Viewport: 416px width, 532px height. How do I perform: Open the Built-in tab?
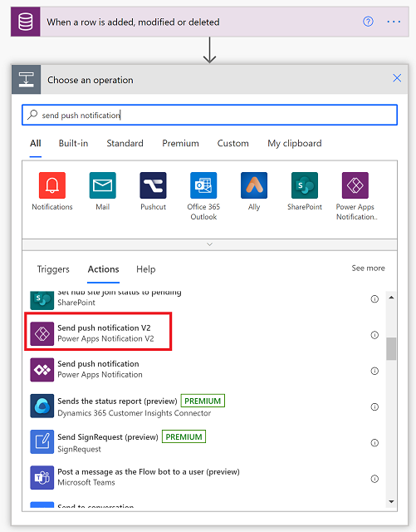(x=74, y=144)
